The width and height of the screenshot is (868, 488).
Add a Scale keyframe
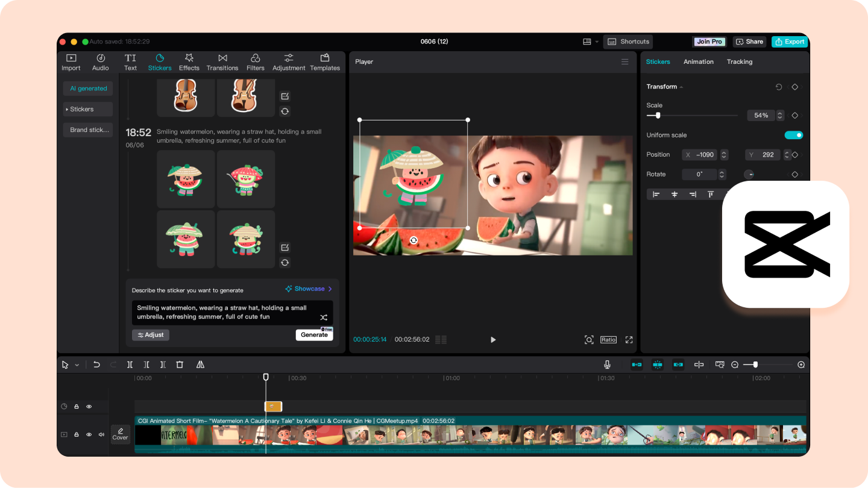coord(795,115)
